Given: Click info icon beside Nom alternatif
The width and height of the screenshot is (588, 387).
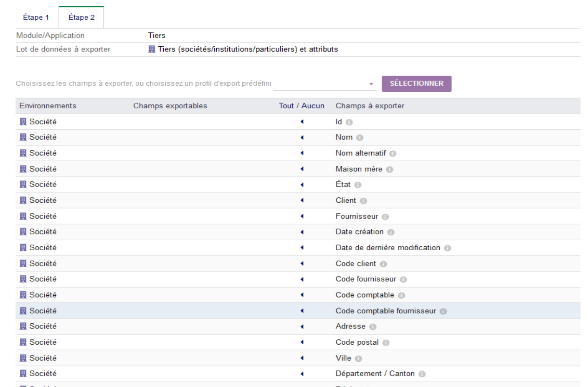Looking at the screenshot, I should coord(393,154).
